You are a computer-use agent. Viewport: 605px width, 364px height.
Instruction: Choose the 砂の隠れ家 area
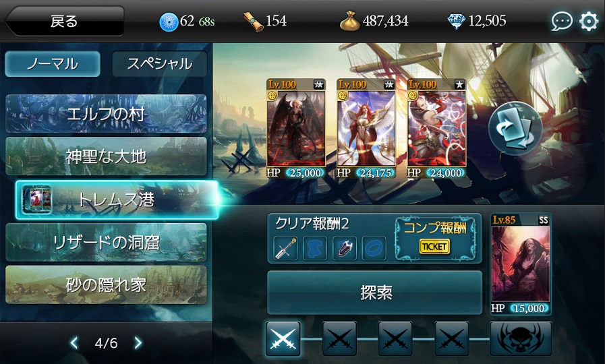[x=106, y=285]
